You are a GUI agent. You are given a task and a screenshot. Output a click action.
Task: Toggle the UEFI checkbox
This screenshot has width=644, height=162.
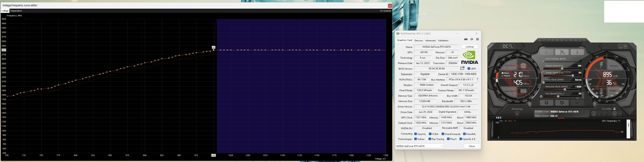pos(469,68)
